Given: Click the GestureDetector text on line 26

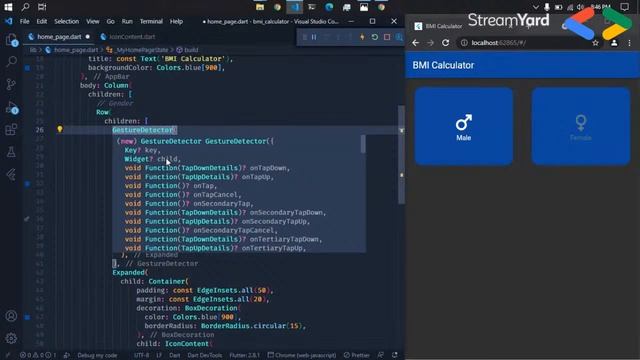Looking at the screenshot, I should pyautogui.click(x=142, y=130).
